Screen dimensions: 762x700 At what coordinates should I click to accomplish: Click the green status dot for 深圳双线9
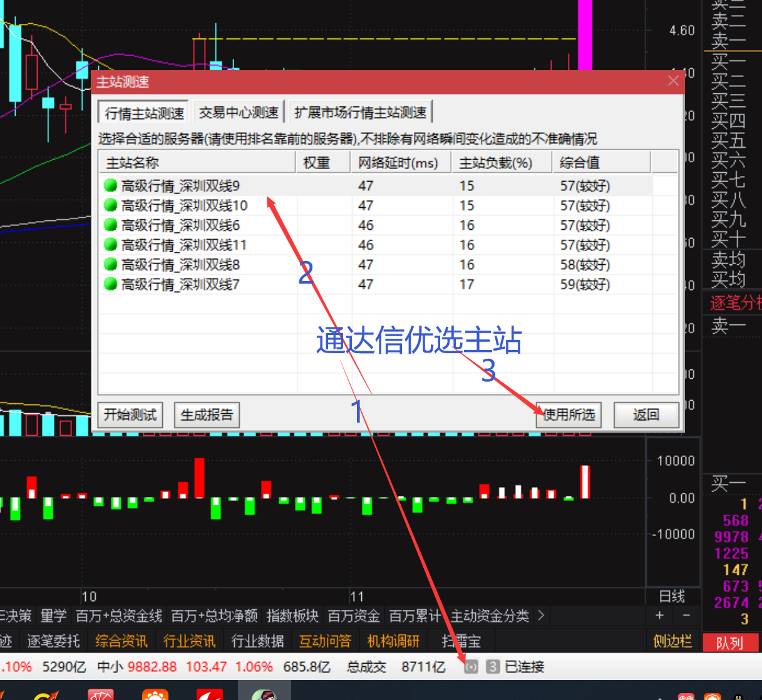[111, 185]
